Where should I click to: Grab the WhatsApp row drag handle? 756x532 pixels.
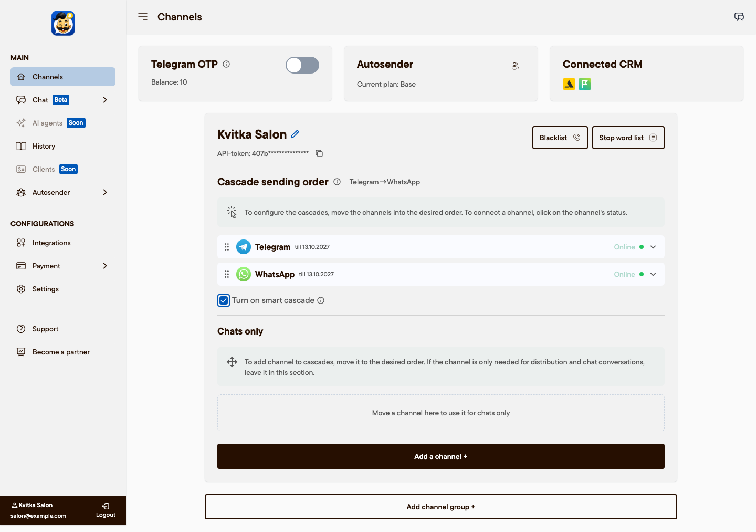point(227,274)
